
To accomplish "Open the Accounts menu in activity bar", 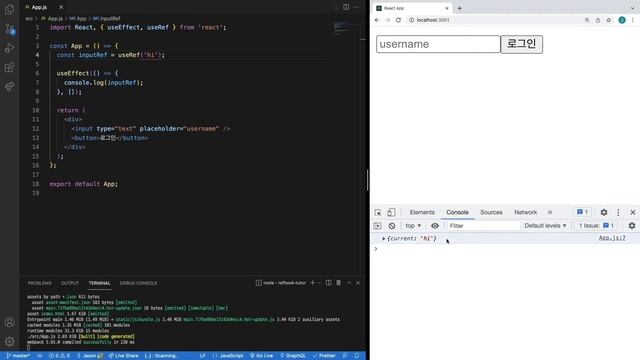I will pyautogui.click(x=9, y=322).
